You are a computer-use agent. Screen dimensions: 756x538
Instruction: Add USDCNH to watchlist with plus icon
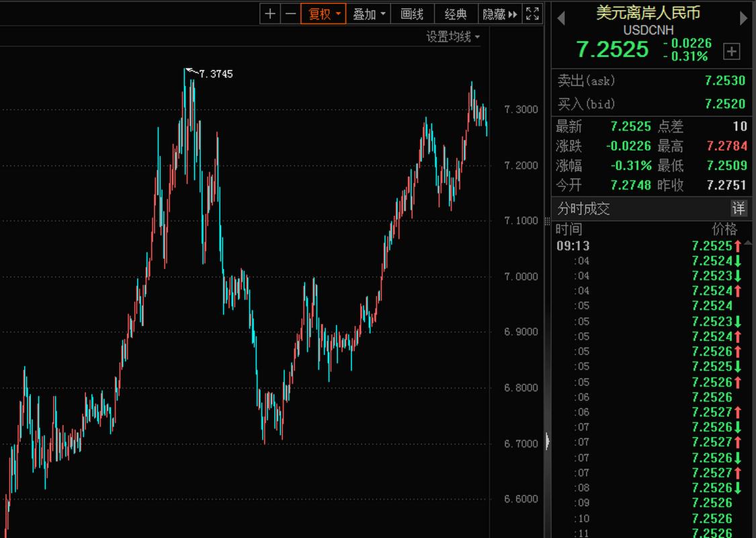pyautogui.click(x=731, y=51)
